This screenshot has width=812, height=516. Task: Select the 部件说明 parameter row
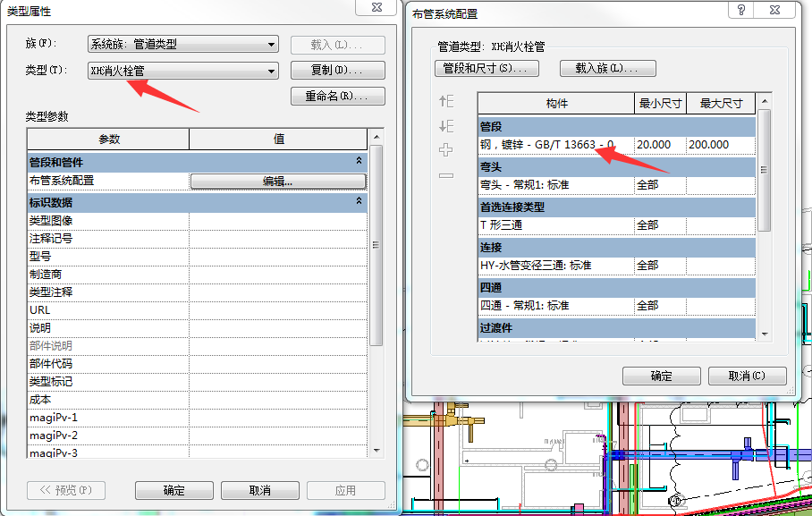[198, 346]
